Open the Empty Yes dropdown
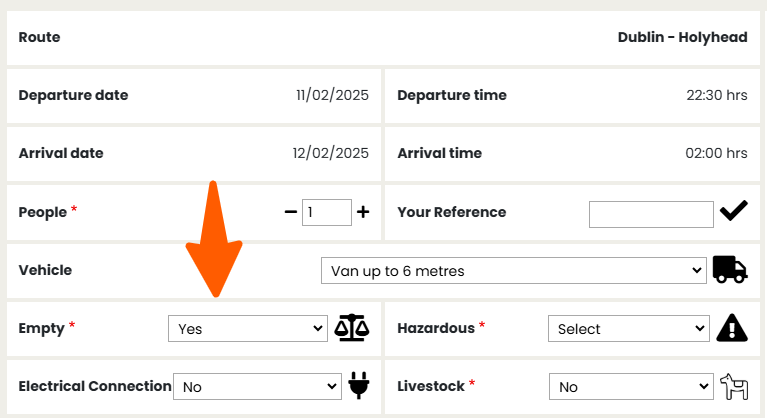The image size is (767, 418). click(248, 329)
